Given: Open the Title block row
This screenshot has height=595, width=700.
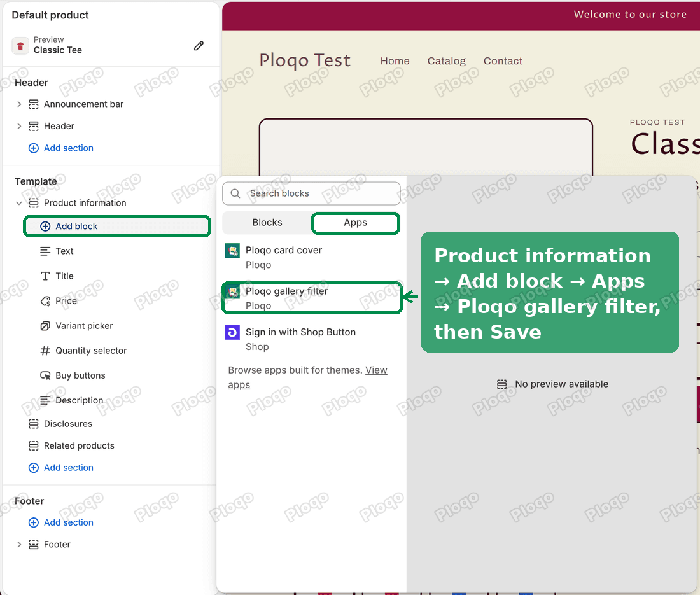Looking at the screenshot, I should [117, 276].
